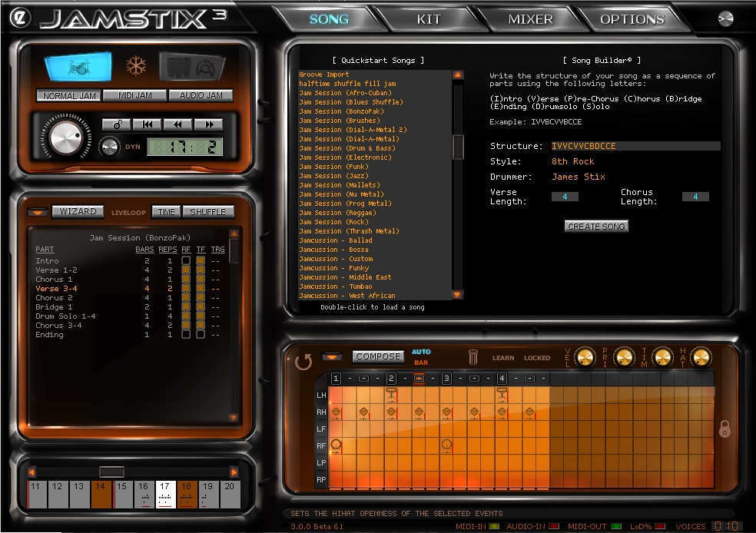
Task: Toggle the RF checkbox for Intro
Action: 186,261
